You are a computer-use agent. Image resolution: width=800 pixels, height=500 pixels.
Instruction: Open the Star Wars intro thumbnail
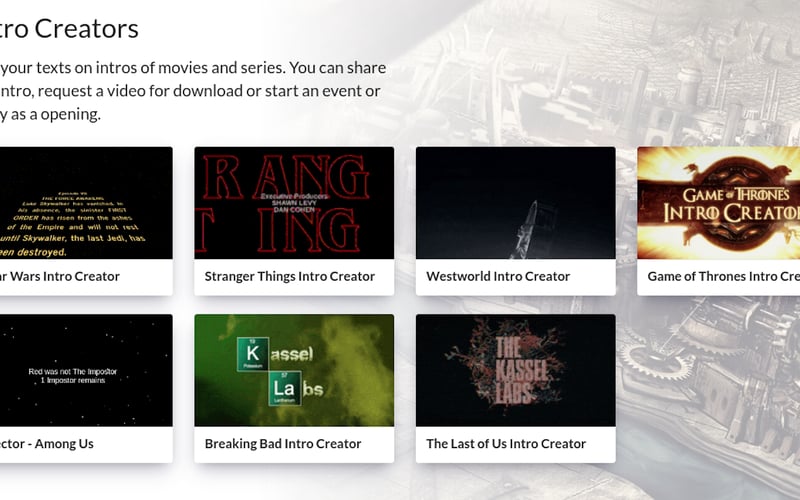(x=86, y=203)
